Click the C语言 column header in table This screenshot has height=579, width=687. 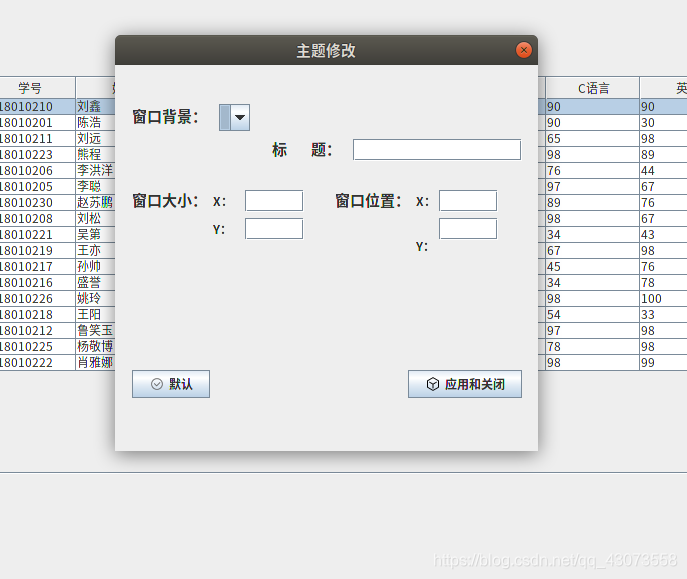[592, 88]
